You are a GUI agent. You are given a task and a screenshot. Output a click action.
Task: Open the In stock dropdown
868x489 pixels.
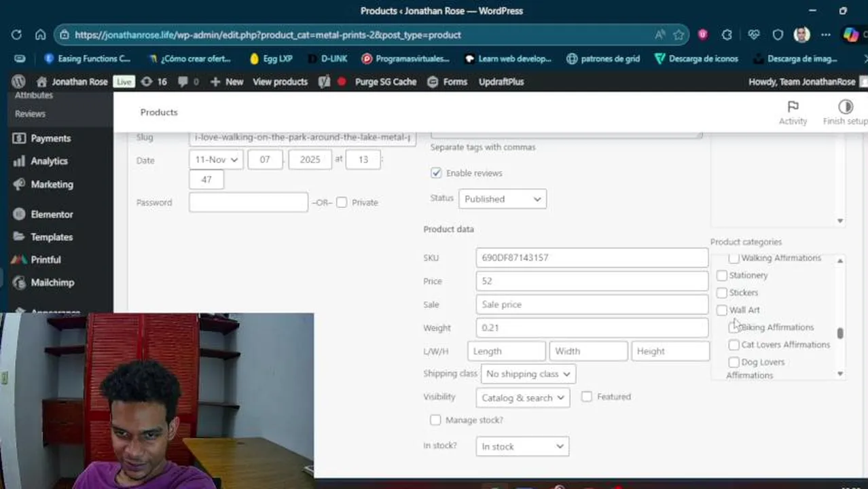[522, 446]
